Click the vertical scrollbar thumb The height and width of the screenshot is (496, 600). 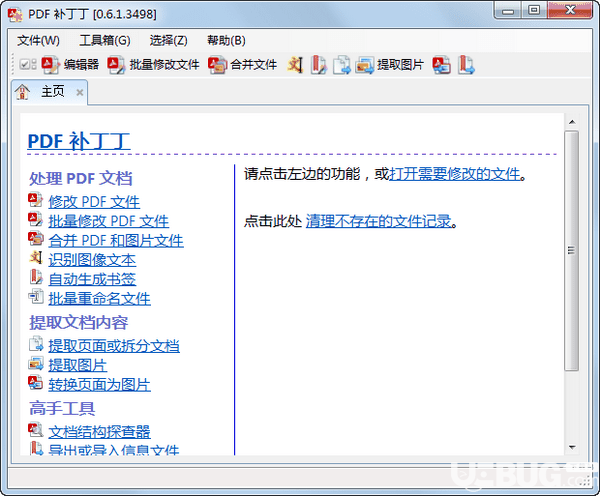point(572,250)
